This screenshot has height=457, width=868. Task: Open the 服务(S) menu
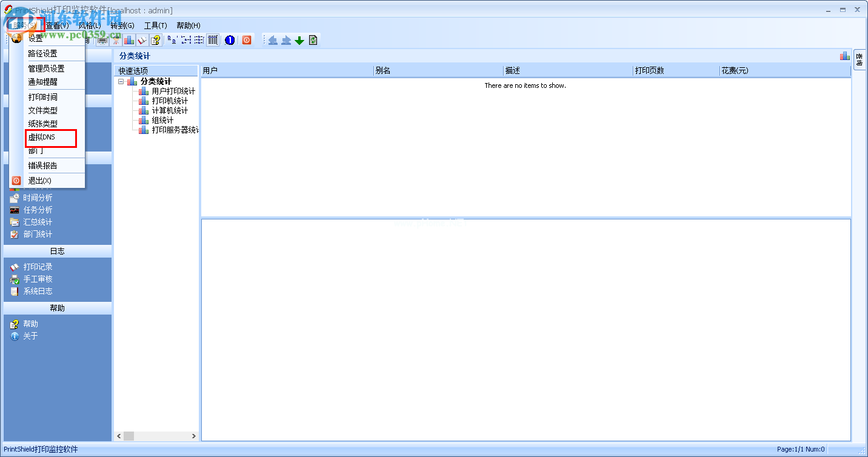25,25
